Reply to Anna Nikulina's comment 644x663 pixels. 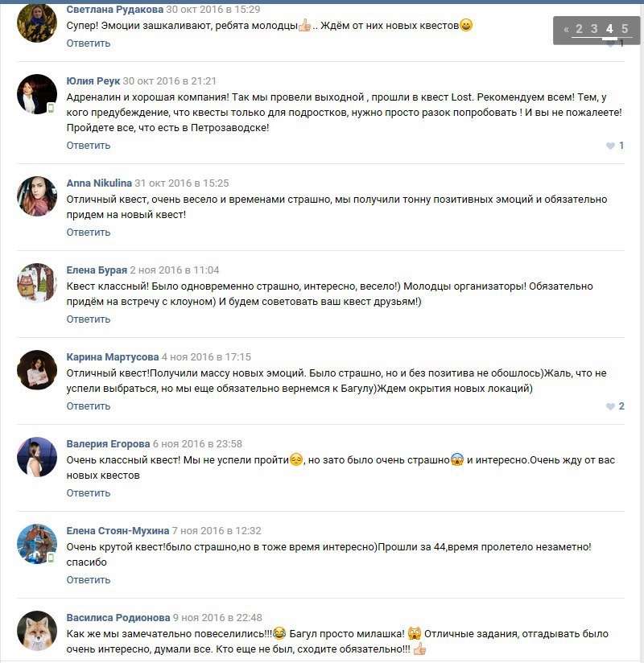88,233
